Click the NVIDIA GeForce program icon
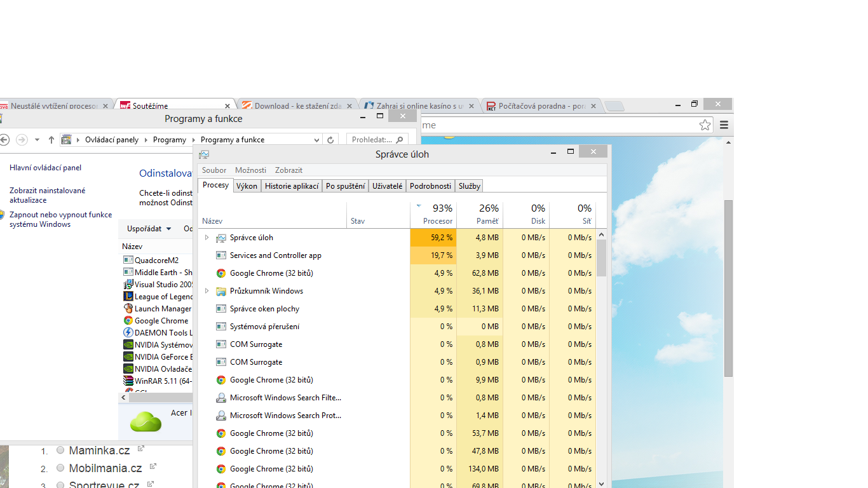This screenshot has width=868, height=488. click(x=128, y=356)
